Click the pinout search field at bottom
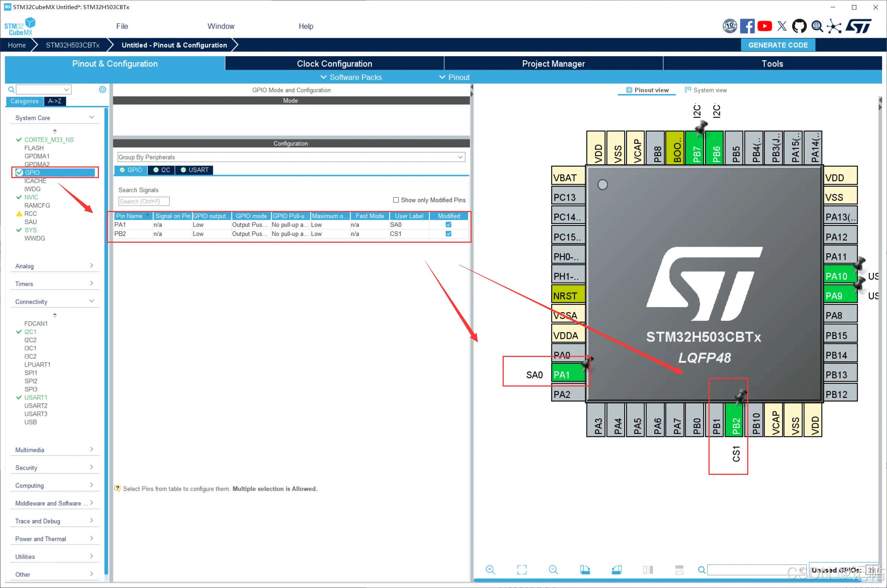 [756, 570]
